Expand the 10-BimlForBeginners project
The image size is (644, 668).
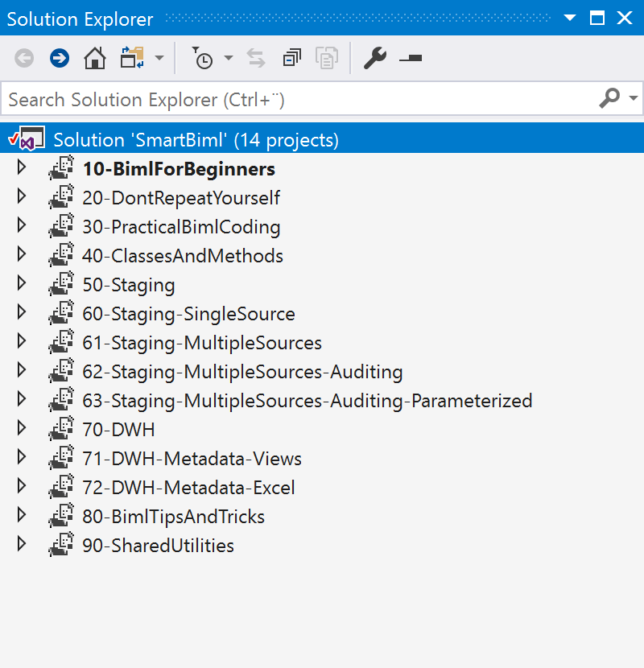click(x=22, y=168)
